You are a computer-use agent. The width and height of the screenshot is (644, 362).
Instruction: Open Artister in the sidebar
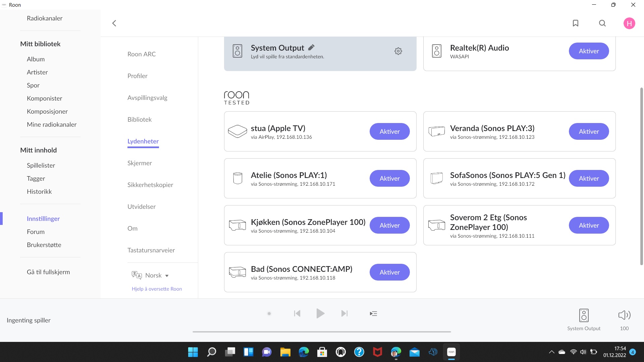(x=37, y=72)
